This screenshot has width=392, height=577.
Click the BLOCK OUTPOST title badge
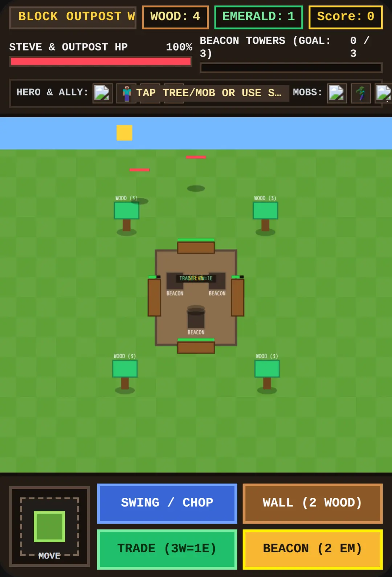(73, 17)
